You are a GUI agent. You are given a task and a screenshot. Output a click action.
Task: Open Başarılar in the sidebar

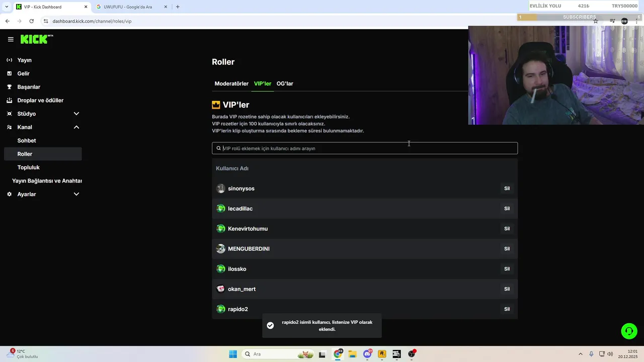tap(29, 87)
